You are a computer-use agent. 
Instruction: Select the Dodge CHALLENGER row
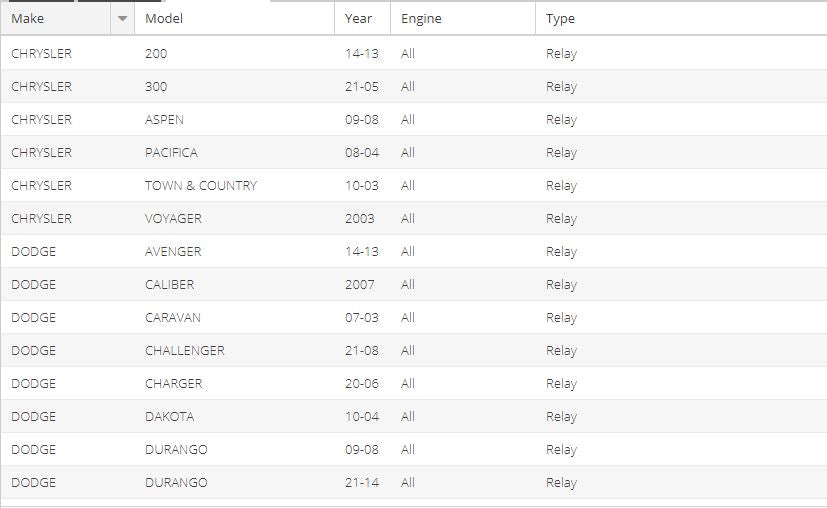[414, 350]
